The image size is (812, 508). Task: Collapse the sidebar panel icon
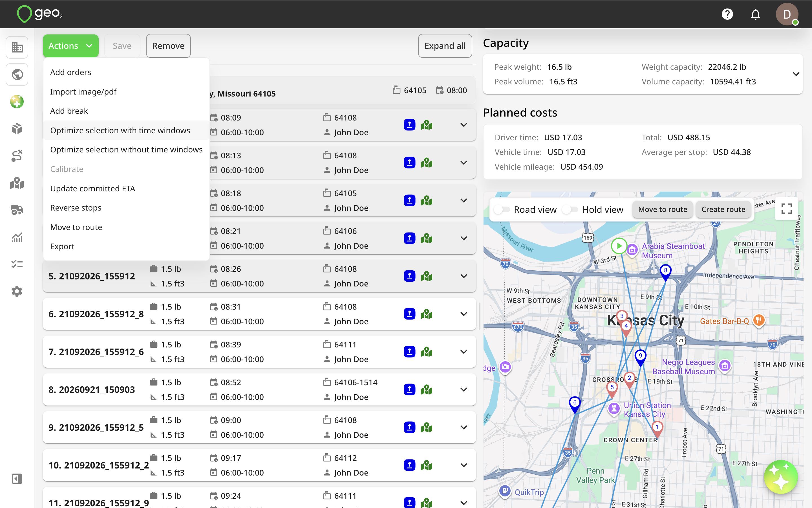[17, 478]
